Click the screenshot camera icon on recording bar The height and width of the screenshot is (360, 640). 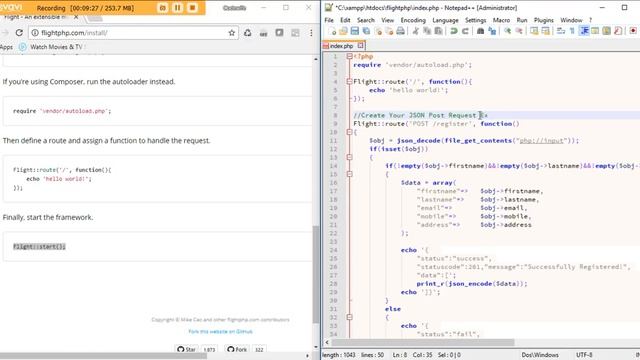pos(162,8)
